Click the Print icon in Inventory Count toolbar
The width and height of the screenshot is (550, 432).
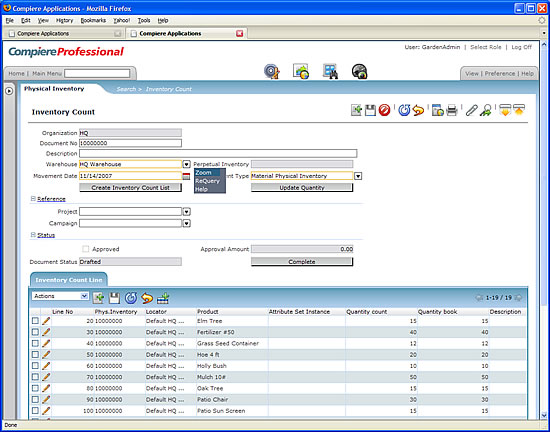452,110
